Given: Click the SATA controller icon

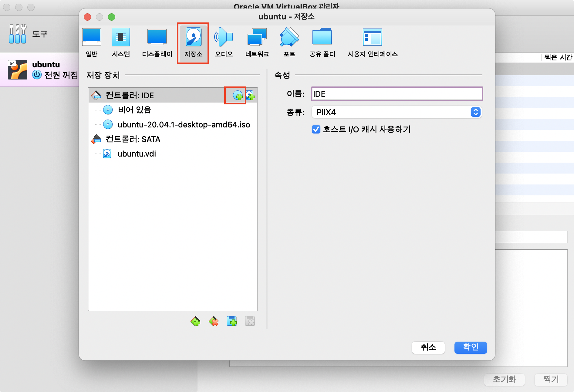Looking at the screenshot, I should pyautogui.click(x=96, y=139).
